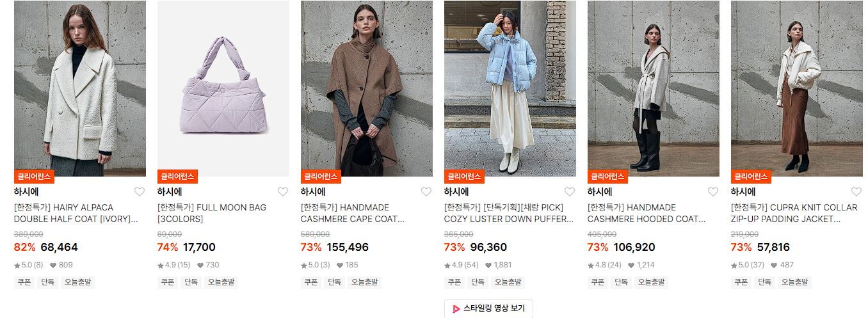Like the Hairy Alpaca Double Half Coat
Viewport: 868px width, 318px height.
click(x=139, y=192)
